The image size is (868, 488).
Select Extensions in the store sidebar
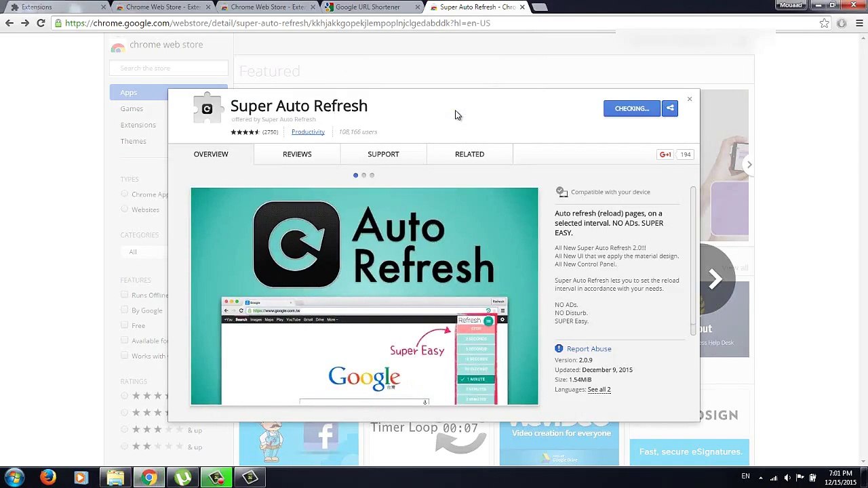click(138, 125)
